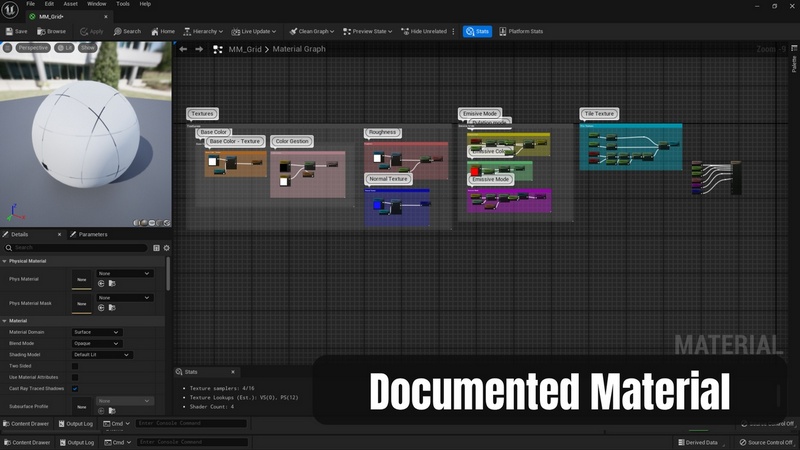Open the Blend Mode dropdown
The image size is (800, 450).
click(x=97, y=343)
